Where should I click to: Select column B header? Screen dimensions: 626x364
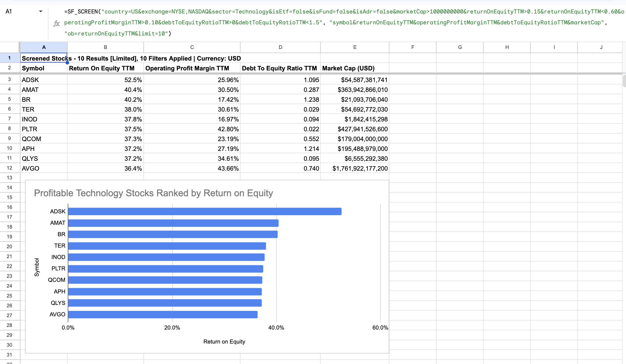[x=105, y=47]
